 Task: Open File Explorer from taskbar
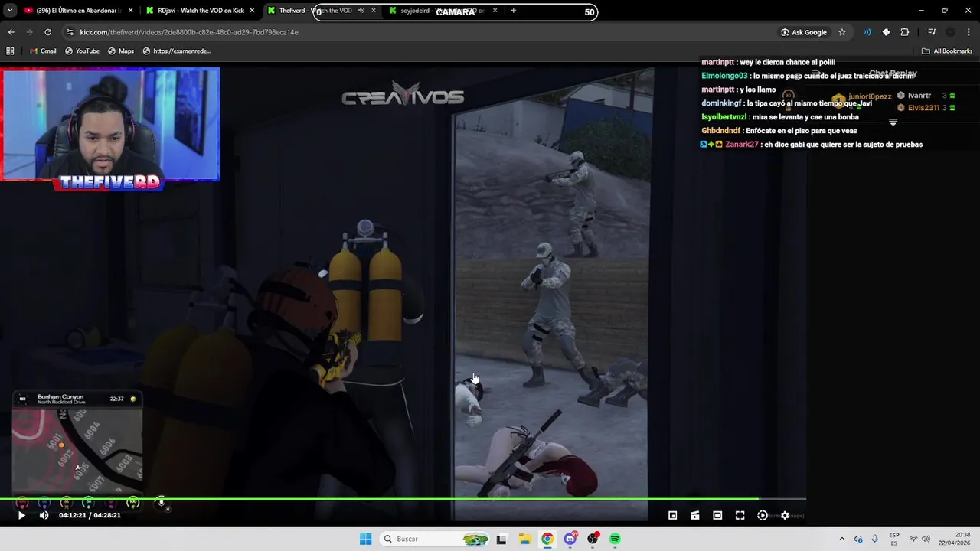click(524, 539)
